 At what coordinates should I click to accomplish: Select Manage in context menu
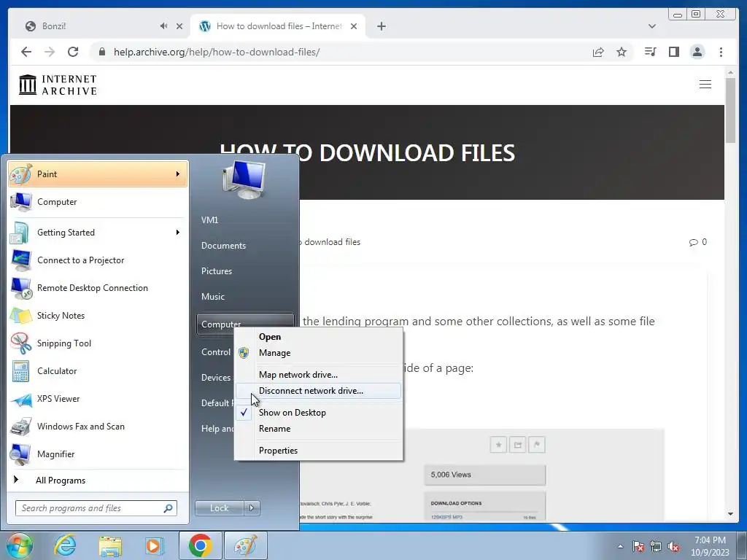318,353
